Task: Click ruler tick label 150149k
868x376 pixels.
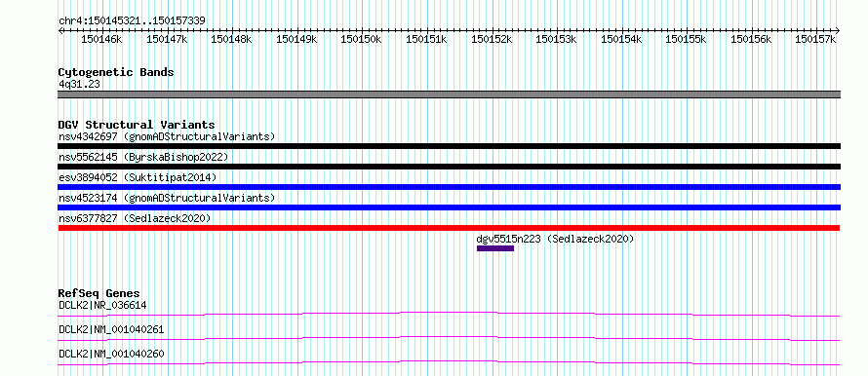Action: pyautogui.click(x=296, y=39)
